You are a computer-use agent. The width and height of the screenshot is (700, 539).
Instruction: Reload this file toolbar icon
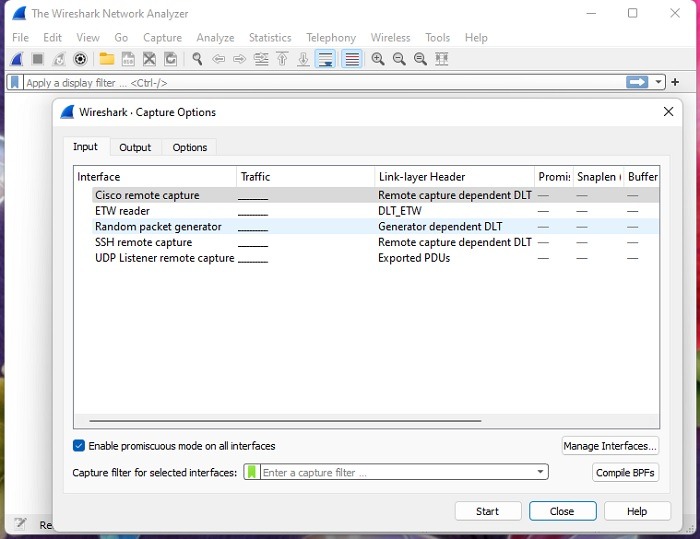click(x=171, y=59)
